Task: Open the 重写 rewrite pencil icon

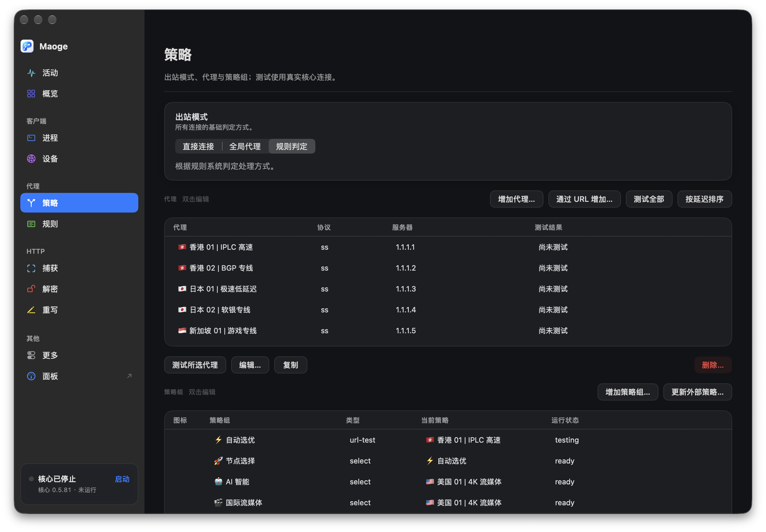Action: (x=31, y=310)
